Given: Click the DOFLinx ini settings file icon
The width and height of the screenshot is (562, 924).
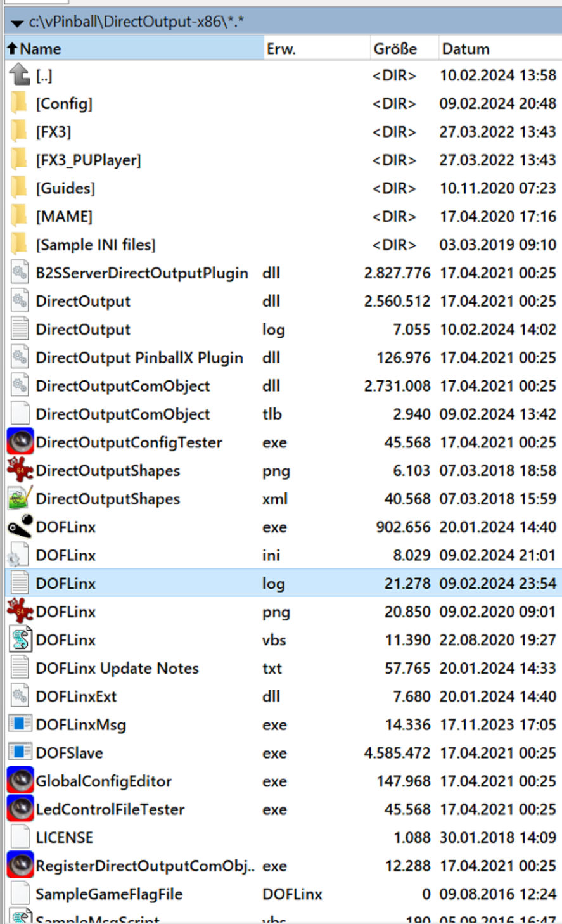Looking at the screenshot, I should [18, 555].
